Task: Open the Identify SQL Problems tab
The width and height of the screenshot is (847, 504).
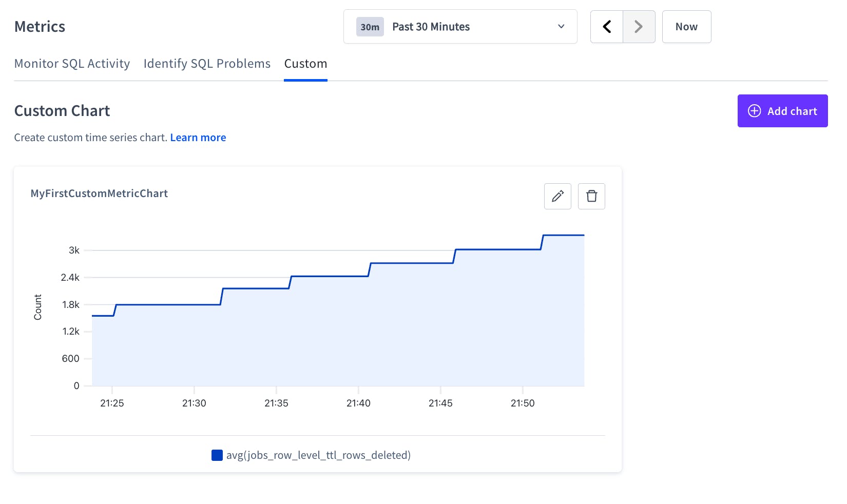Action: [206, 63]
